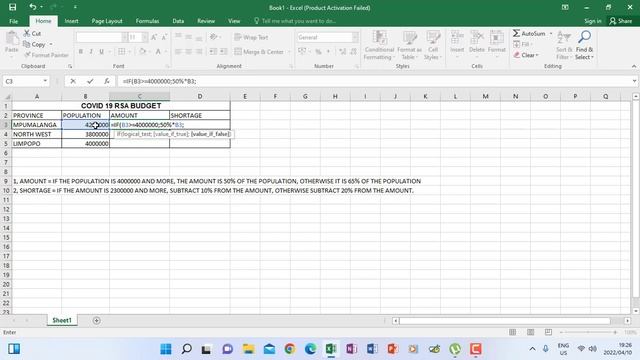The width and height of the screenshot is (640, 360).
Task: Collapse the ribbon
Action: click(x=633, y=66)
